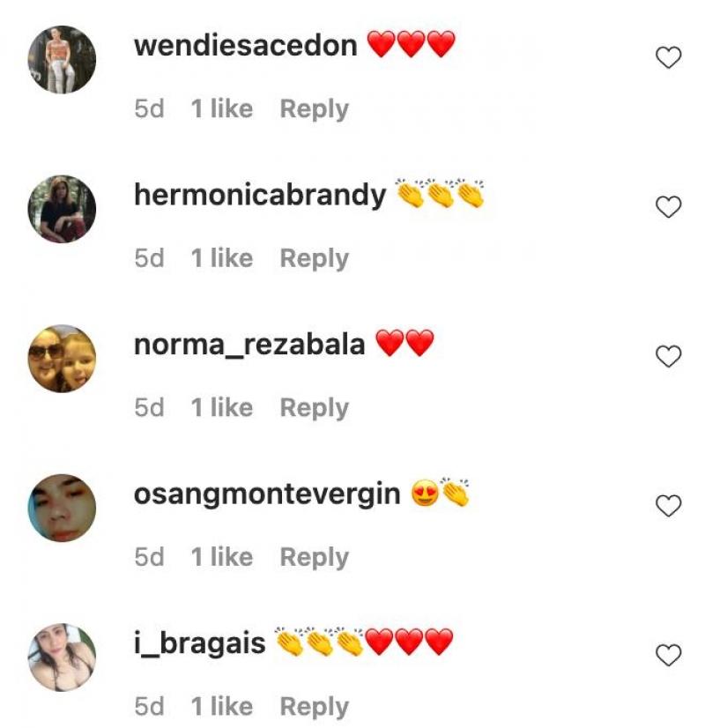Viewport: 705px width, 728px height.
Task: Reply to hermonicabrandy's clapping comment
Action: [315, 259]
